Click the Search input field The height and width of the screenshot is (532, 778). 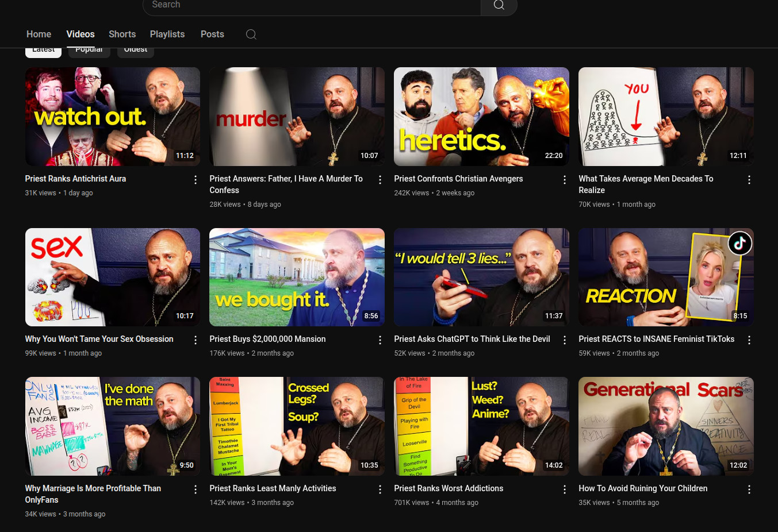(x=312, y=6)
